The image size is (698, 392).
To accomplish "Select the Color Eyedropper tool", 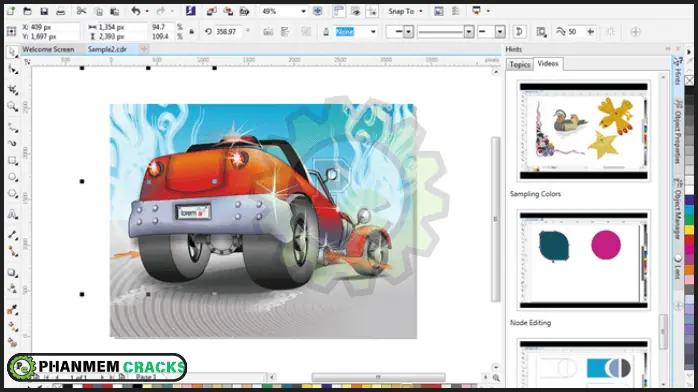I will point(12,310).
